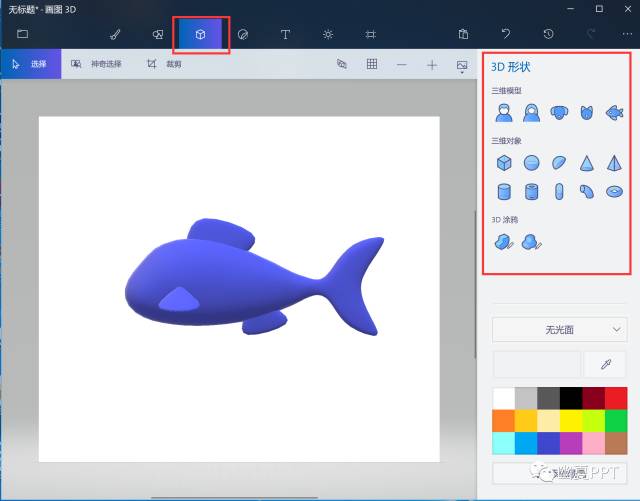This screenshot has width=640, height=501.
Task: Click the undo arrow
Action: [x=506, y=34]
